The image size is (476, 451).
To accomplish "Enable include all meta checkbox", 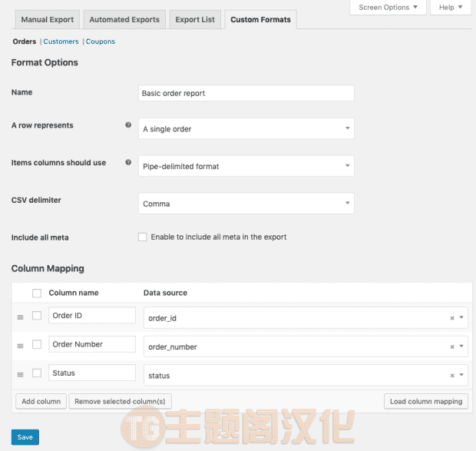I will click(x=142, y=237).
